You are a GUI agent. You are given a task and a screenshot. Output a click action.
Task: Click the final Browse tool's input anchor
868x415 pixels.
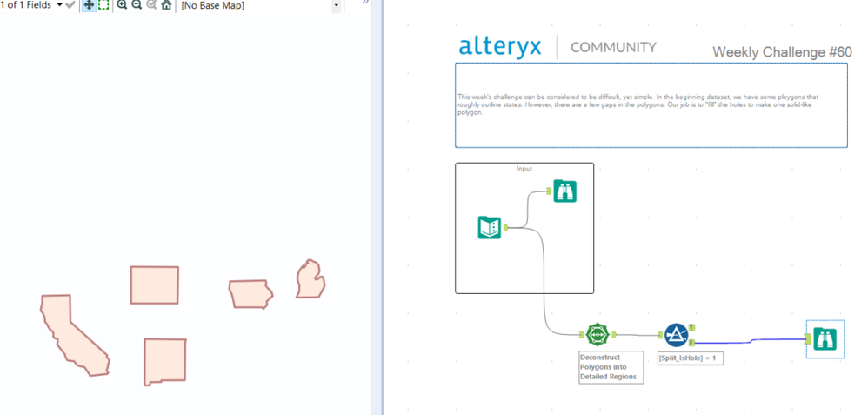click(809, 338)
